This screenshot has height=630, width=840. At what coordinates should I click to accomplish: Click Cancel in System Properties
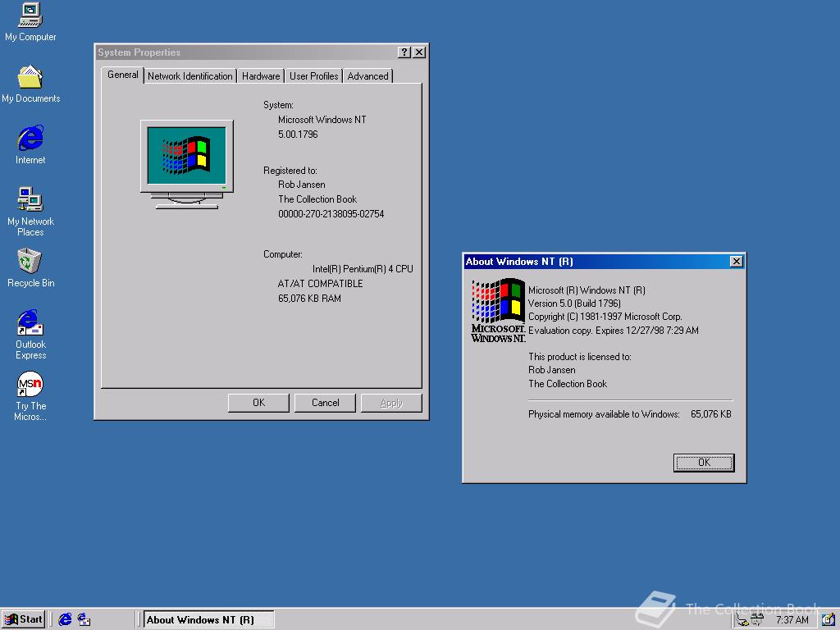pos(325,403)
